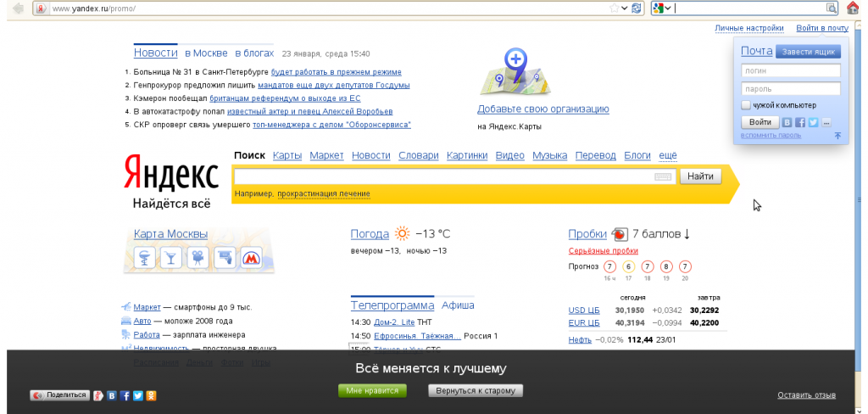Click the pharmacy icon under Карта Москвы
This screenshot has height=414, width=868.
point(144,258)
